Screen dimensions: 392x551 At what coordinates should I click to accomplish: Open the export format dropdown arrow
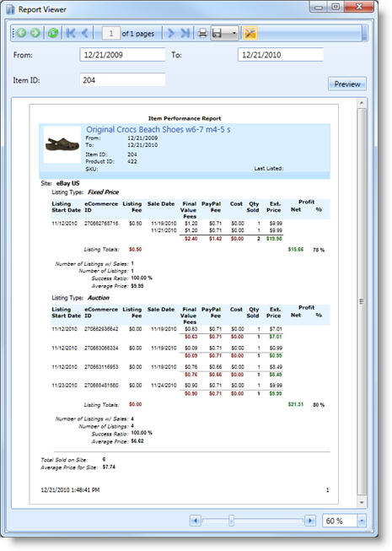(x=234, y=34)
